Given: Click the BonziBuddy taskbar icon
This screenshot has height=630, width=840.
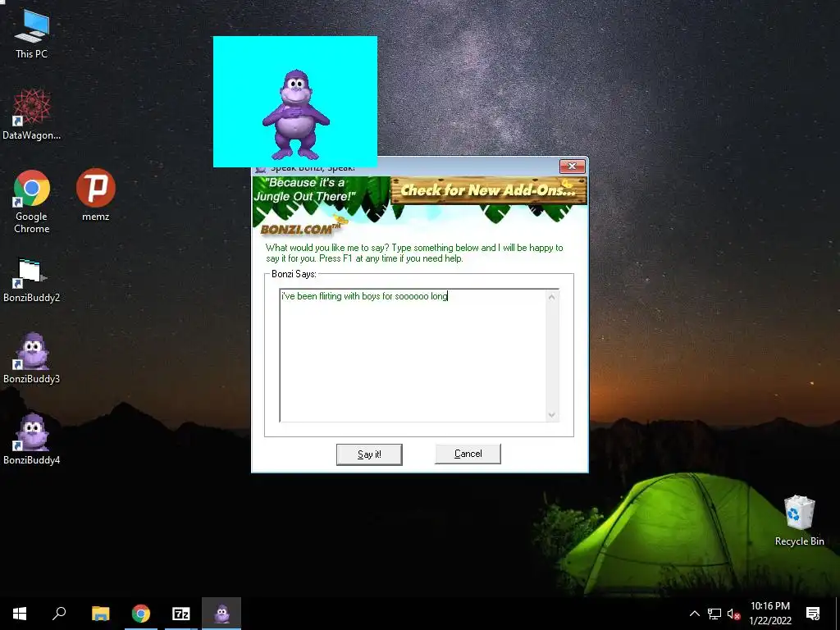Looking at the screenshot, I should point(221,614).
